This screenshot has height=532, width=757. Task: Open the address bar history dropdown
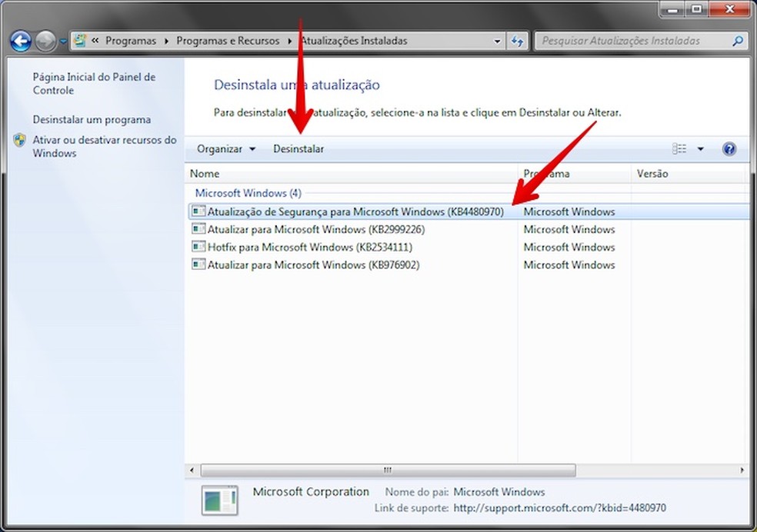[x=497, y=41]
